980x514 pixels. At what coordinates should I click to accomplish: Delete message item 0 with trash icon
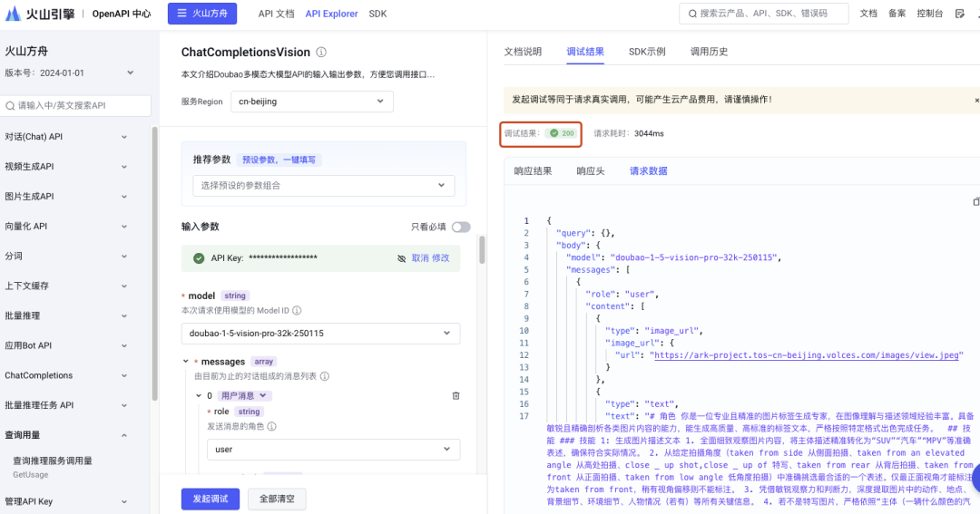456,396
